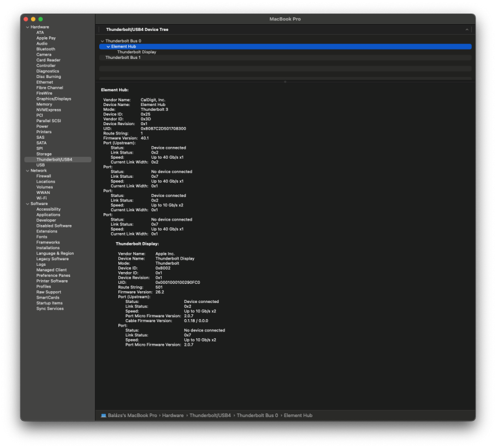The height and width of the screenshot is (448, 496).
Task: Select Fibre Channel item
Action: pyautogui.click(x=50, y=88)
